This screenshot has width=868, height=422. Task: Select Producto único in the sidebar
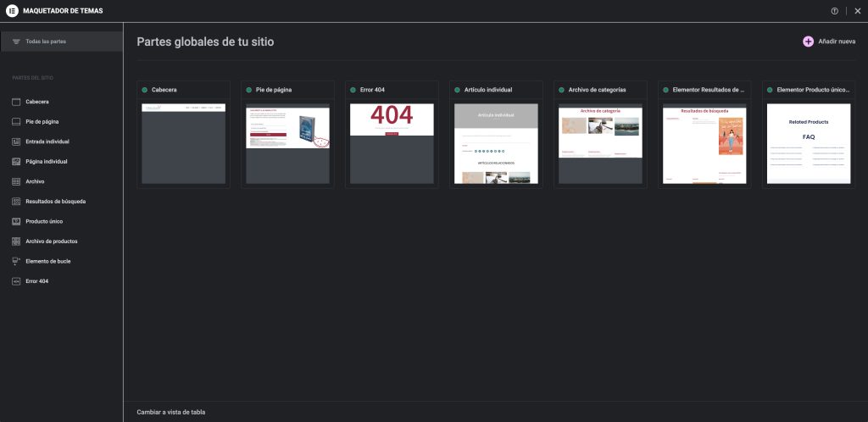(x=44, y=221)
